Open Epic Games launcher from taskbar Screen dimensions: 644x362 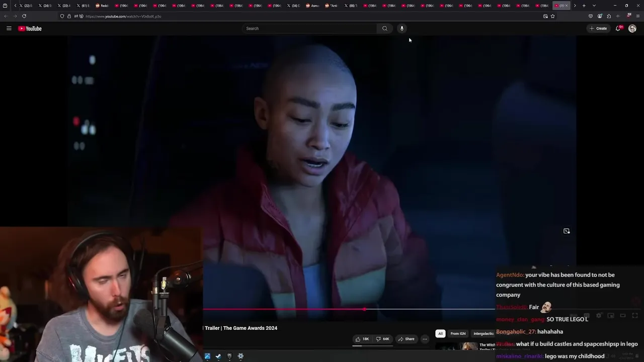(x=229, y=356)
